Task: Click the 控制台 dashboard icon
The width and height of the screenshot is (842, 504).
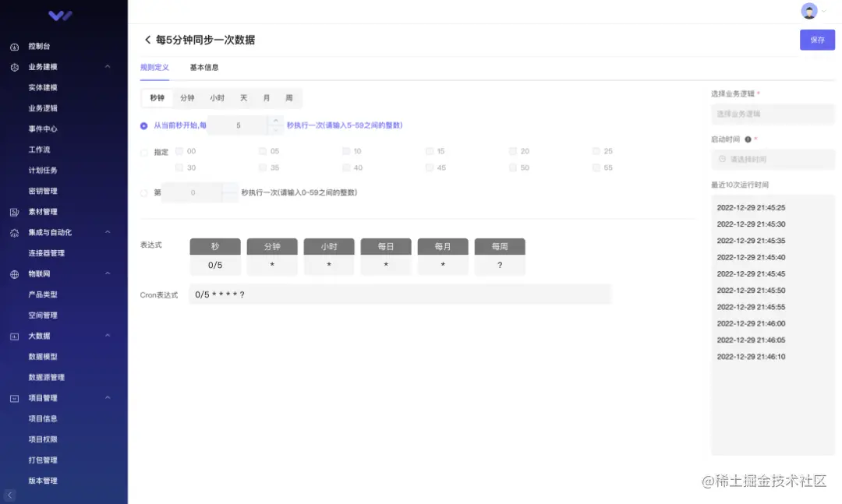Action: click(15, 47)
